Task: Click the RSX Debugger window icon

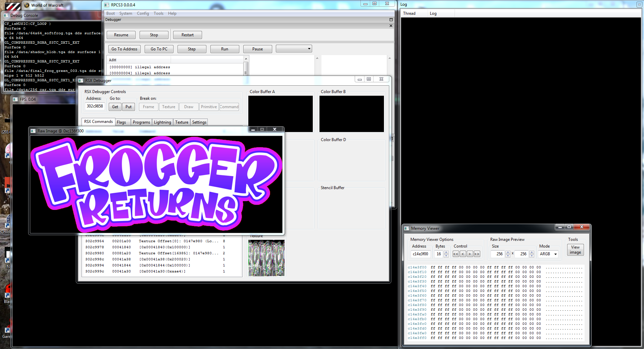Action: click(x=81, y=81)
